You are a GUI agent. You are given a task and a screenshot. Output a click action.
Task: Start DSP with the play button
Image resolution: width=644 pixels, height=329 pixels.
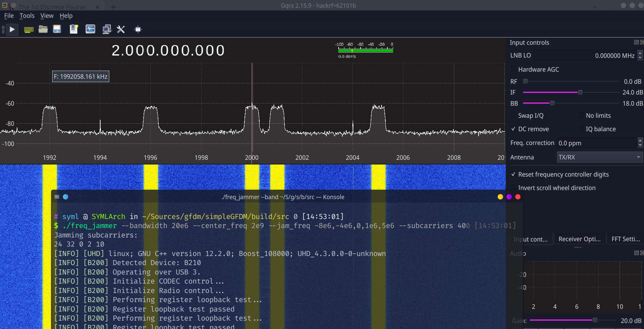(12, 30)
